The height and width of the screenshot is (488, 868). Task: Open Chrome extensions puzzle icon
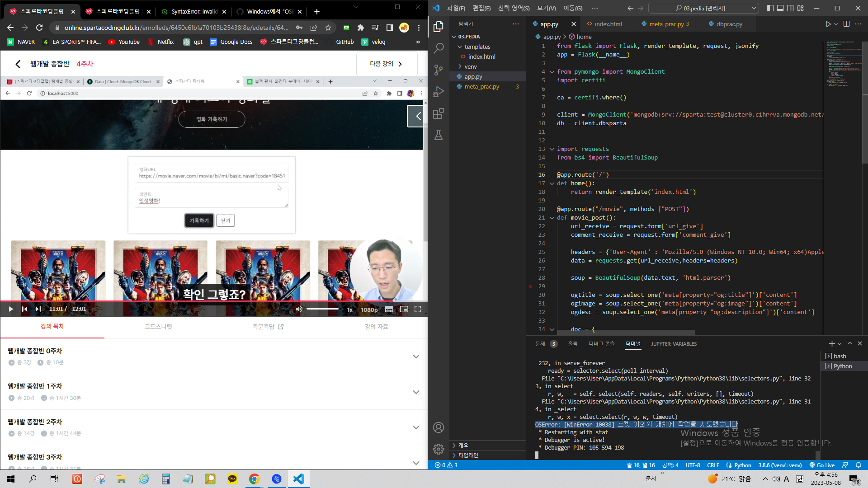coord(360,28)
